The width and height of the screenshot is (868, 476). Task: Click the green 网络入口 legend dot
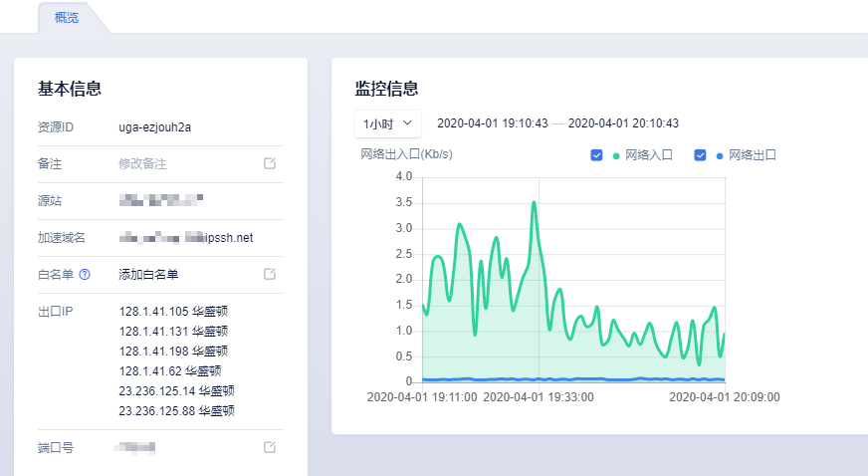(x=616, y=156)
